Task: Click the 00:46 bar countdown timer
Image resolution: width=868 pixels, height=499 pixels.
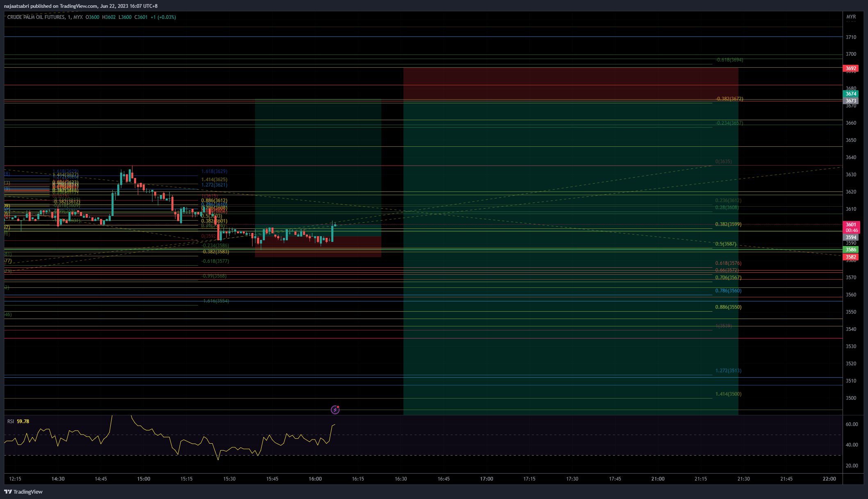Action: [851, 230]
